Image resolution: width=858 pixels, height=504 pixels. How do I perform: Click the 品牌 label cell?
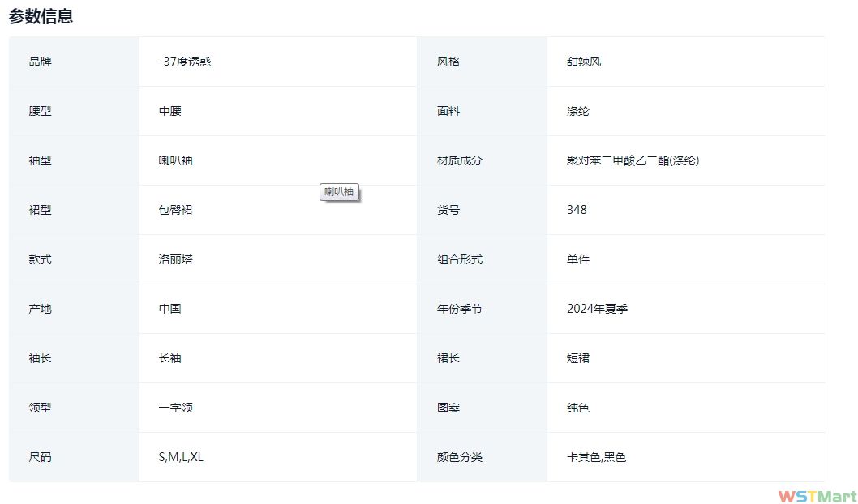(x=40, y=62)
